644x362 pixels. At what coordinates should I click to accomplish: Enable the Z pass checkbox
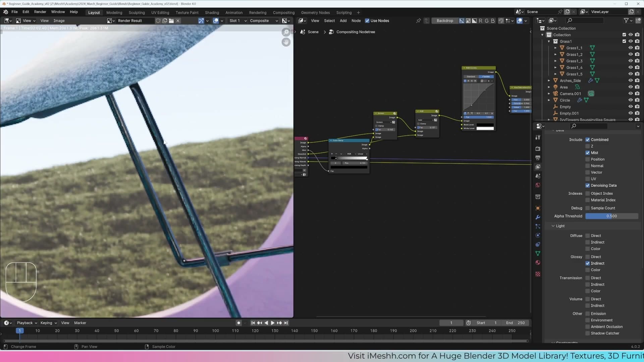coord(587,146)
